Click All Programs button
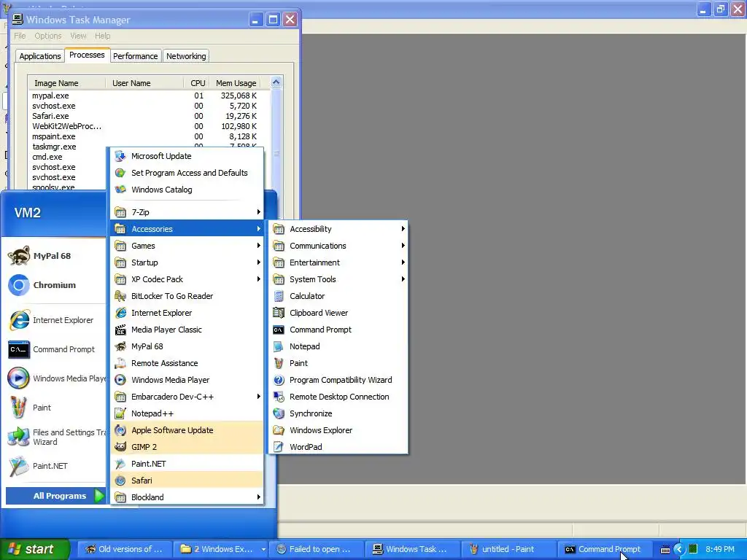The image size is (747, 560). tap(55, 496)
